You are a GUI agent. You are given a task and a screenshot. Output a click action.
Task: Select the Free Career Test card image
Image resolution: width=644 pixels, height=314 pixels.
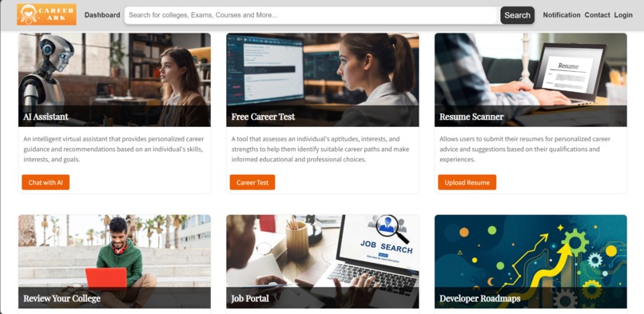click(x=323, y=80)
